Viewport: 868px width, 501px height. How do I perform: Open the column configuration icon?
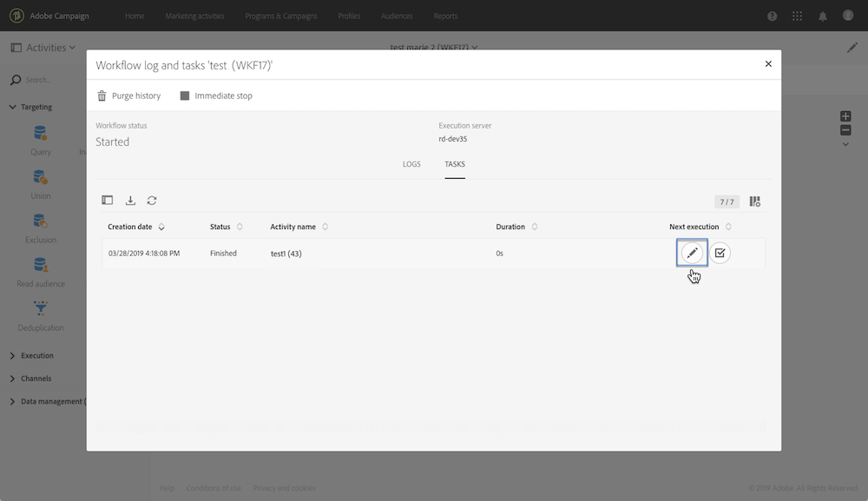click(x=754, y=201)
